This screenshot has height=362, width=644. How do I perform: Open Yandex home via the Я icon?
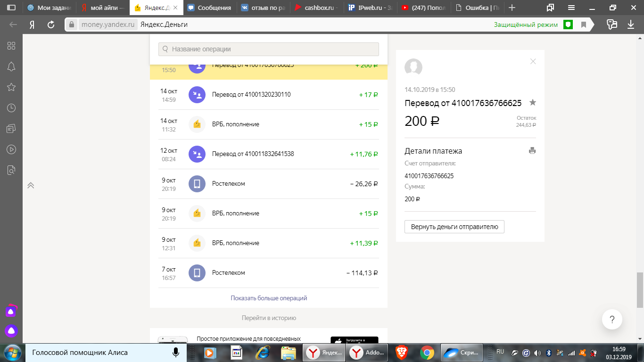tap(32, 25)
